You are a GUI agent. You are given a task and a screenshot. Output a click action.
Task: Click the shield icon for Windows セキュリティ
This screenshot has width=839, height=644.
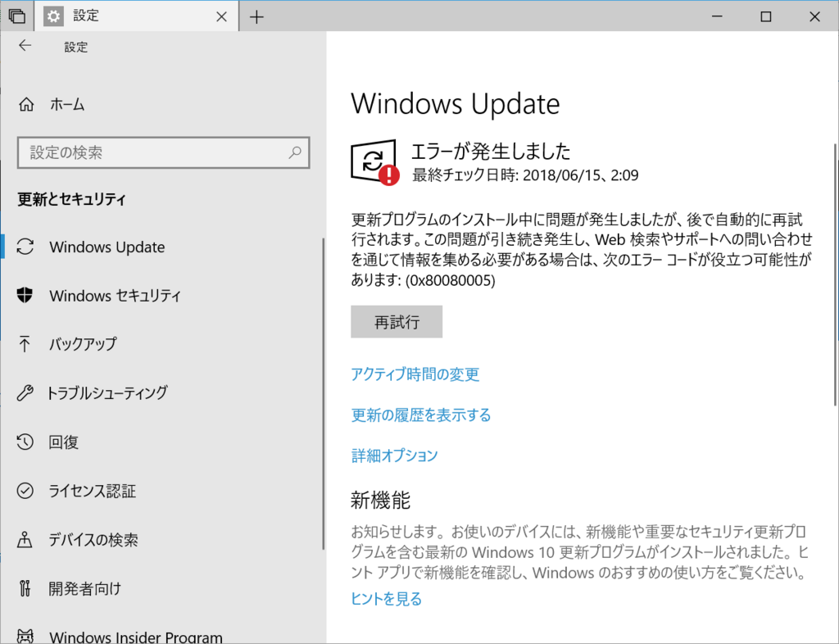[x=25, y=295]
